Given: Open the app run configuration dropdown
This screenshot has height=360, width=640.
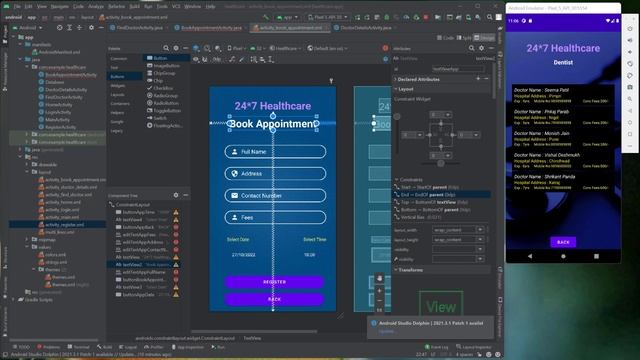Looking at the screenshot, I should coord(287,17).
